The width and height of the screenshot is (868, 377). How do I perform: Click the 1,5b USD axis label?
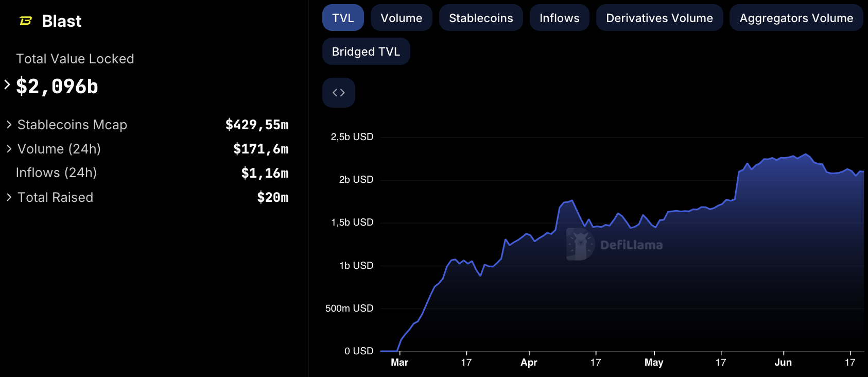click(352, 222)
